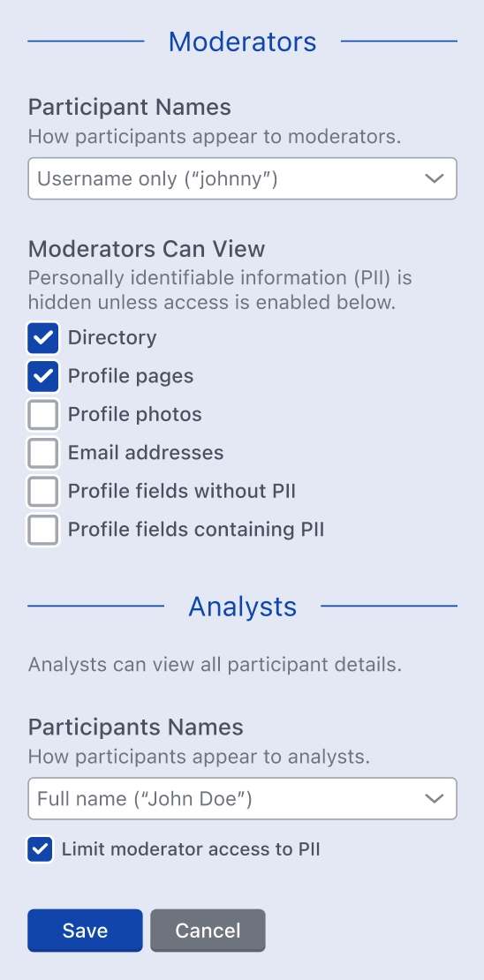Click "Analysts can view all participant details" text
This screenshot has width=484, height=980.
click(216, 665)
